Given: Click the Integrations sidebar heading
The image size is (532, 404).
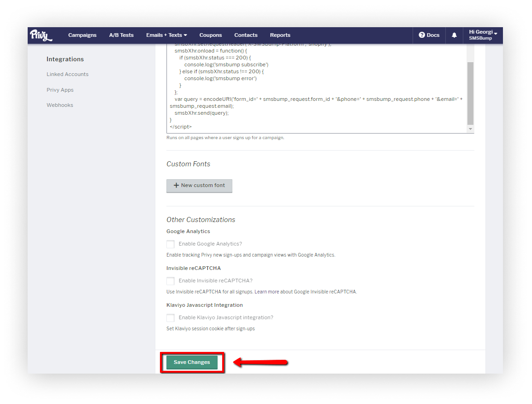Looking at the screenshot, I should pos(65,59).
